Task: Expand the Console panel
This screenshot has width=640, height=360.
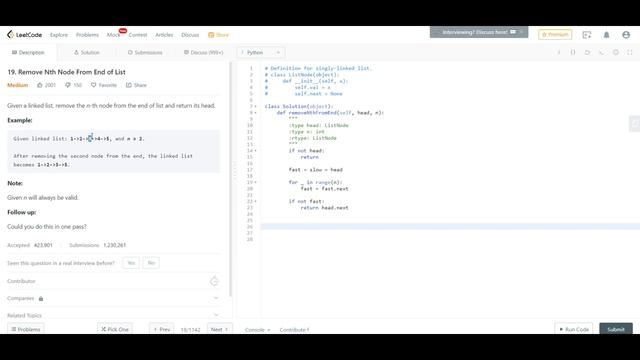Action: [x=258, y=329]
